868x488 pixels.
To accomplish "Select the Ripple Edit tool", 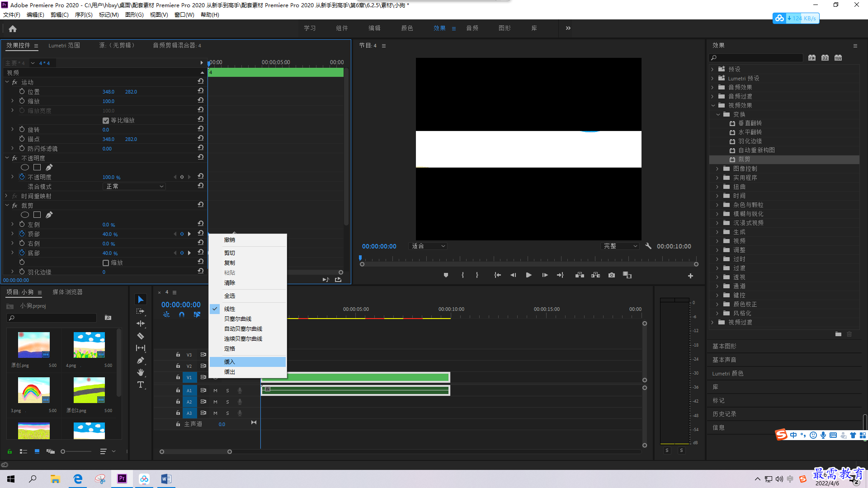I will (141, 324).
